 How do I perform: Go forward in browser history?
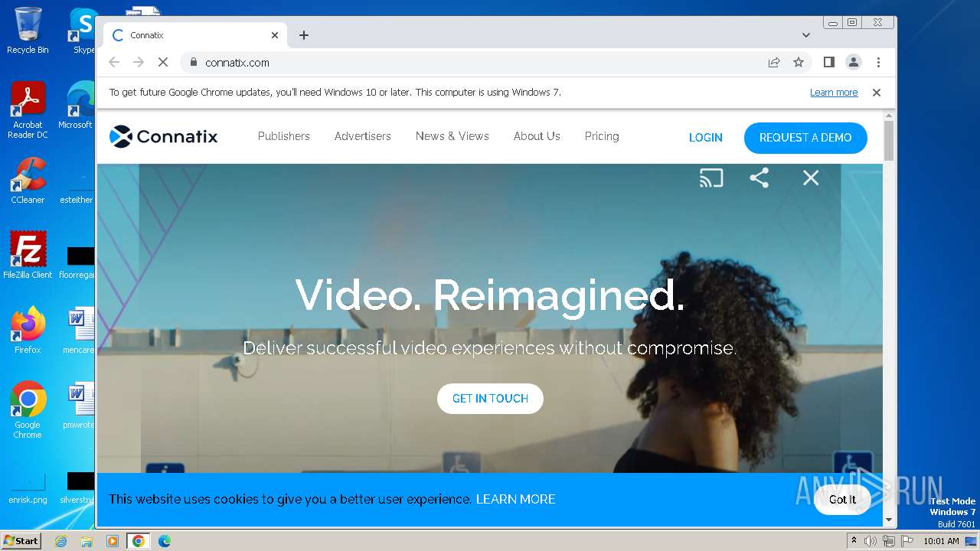(x=139, y=63)
